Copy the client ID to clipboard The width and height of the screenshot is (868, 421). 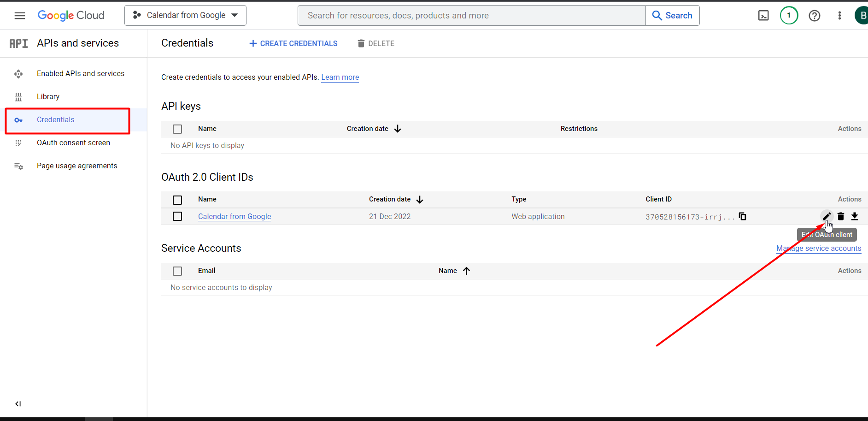pos(742,216)
